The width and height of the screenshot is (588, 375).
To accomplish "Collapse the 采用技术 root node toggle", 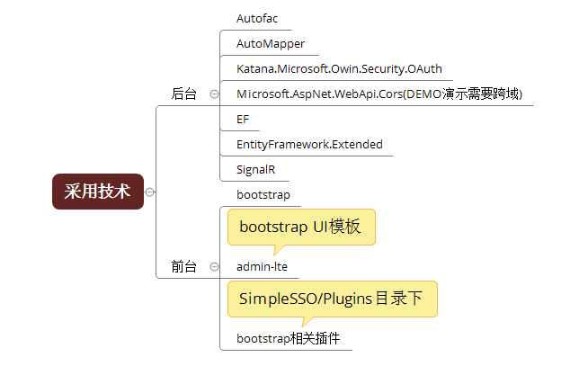I will (149, 192).
